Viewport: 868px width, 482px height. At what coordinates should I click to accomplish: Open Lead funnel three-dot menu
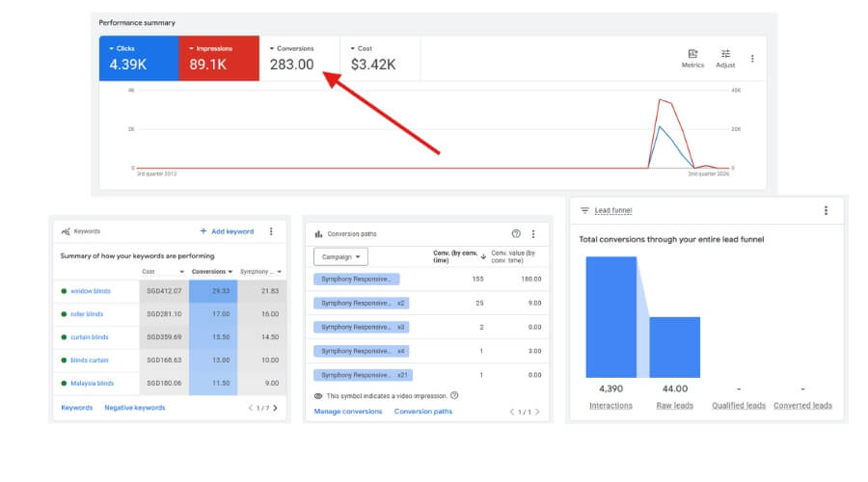coord(826,210)
